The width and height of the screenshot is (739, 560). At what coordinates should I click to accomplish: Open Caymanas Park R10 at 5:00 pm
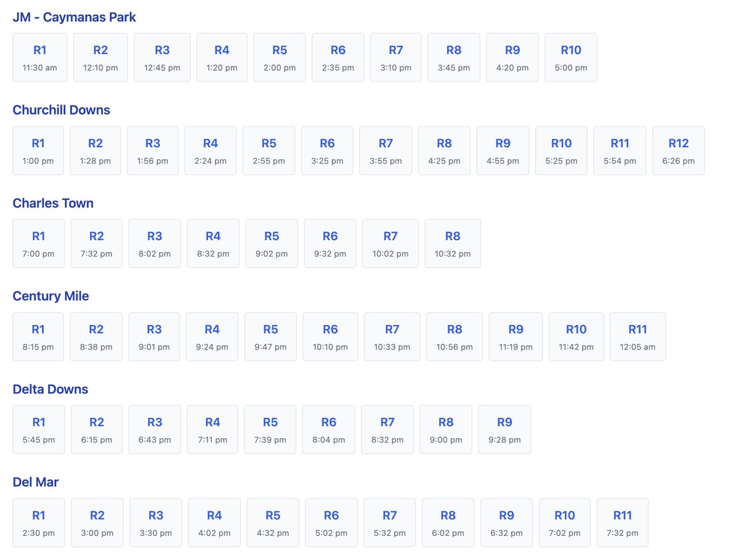(x=571, y=57)
